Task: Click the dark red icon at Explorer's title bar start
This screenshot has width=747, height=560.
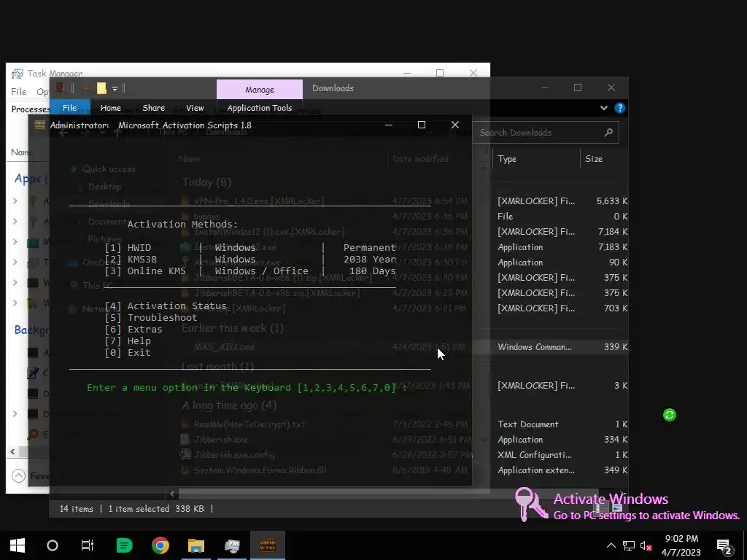Action: coord(61,88)
